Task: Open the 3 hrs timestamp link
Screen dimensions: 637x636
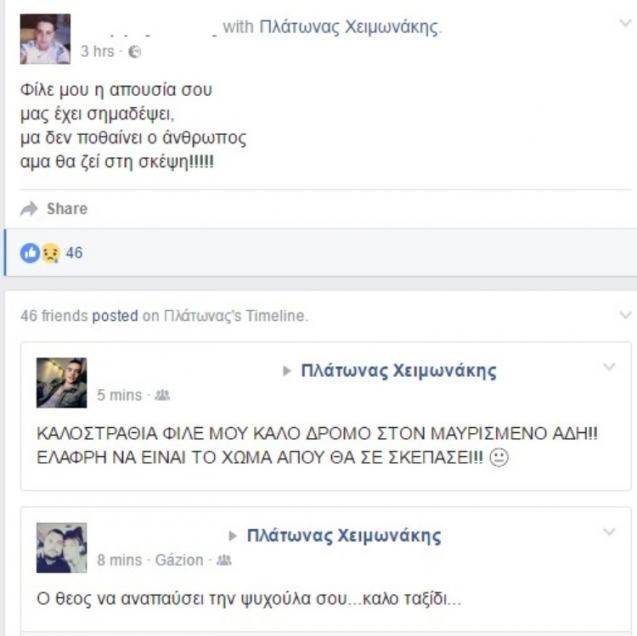Action: pyautogui.click(x=98, y=52)
